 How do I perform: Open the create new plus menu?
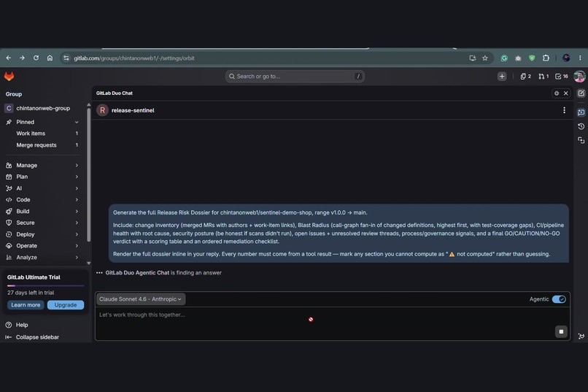[x=502, y=77]
